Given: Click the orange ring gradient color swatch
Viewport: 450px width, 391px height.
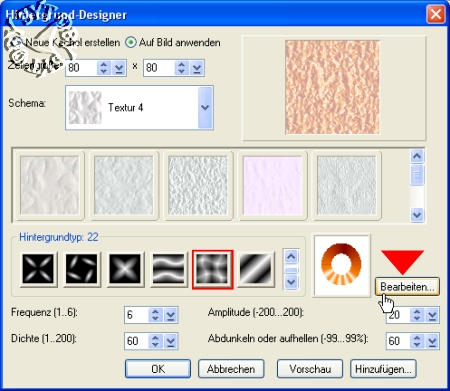Looking at the screenshot, I should tap(342, 265).
